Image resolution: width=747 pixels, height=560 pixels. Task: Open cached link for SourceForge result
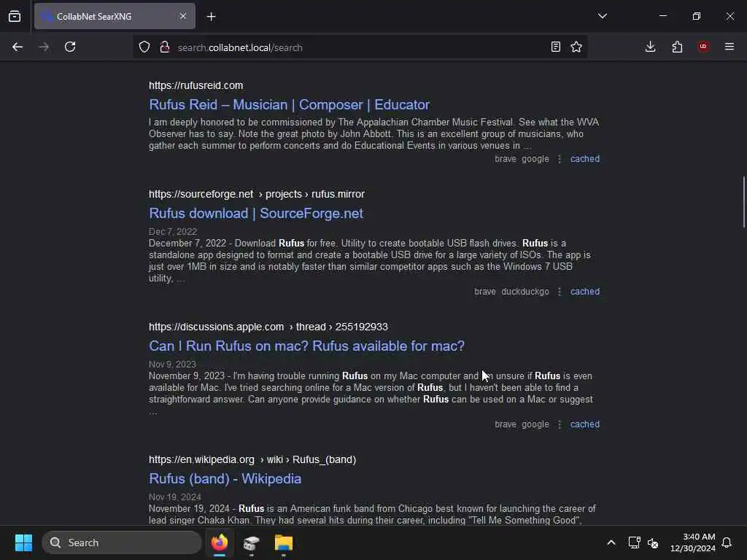click(x=585, y=292)
